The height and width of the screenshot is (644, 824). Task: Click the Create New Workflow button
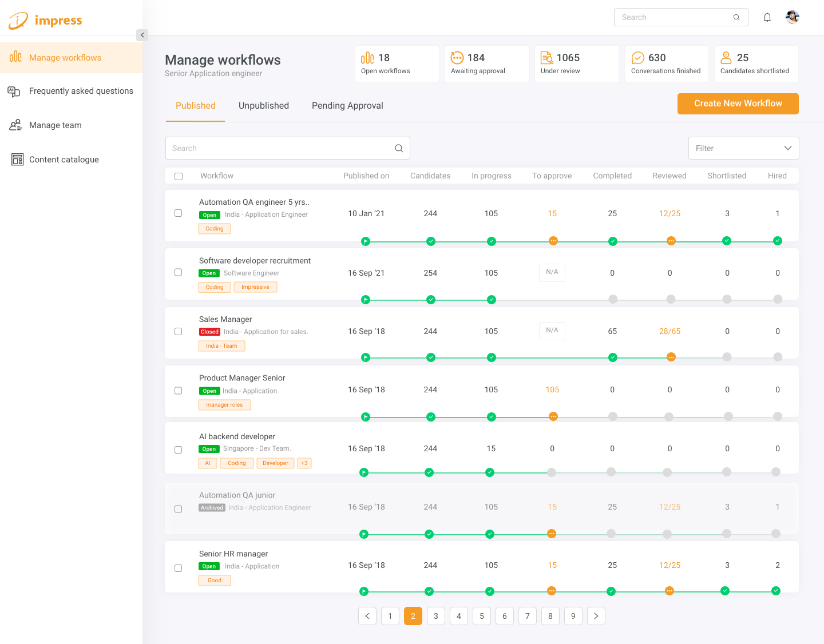[738, 104]
